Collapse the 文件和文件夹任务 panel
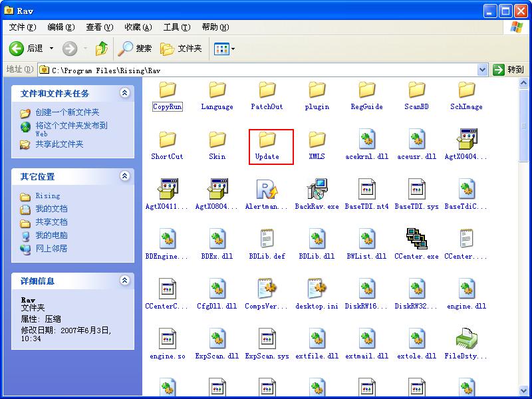 click(x=125, y=93)
